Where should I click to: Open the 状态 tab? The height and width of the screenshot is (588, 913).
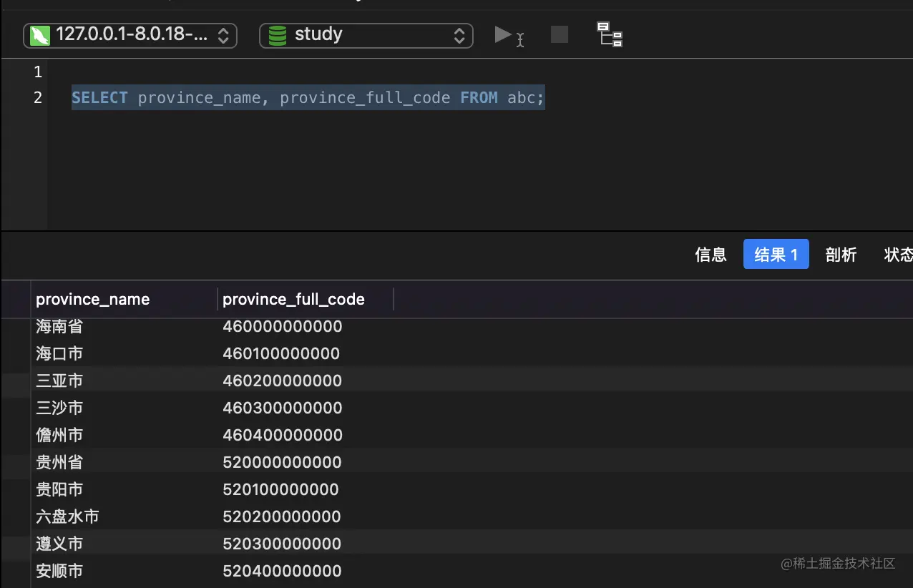coord(899,255)
